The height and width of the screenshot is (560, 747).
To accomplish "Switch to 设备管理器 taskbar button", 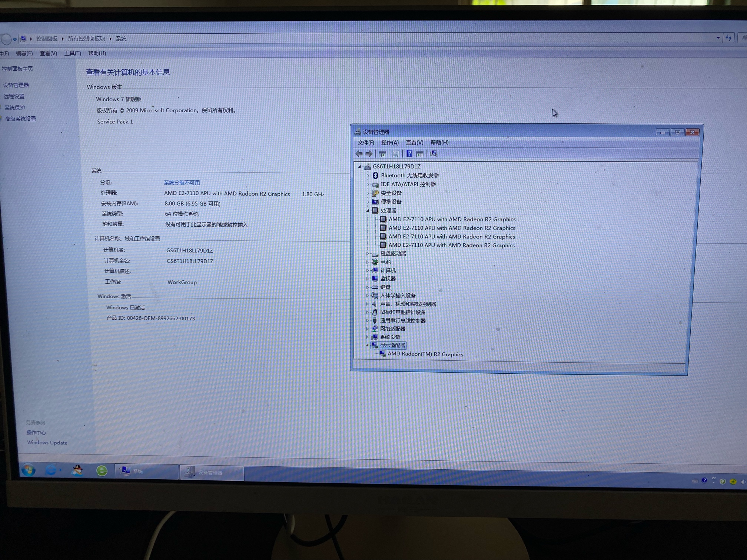I will point(212,472).
